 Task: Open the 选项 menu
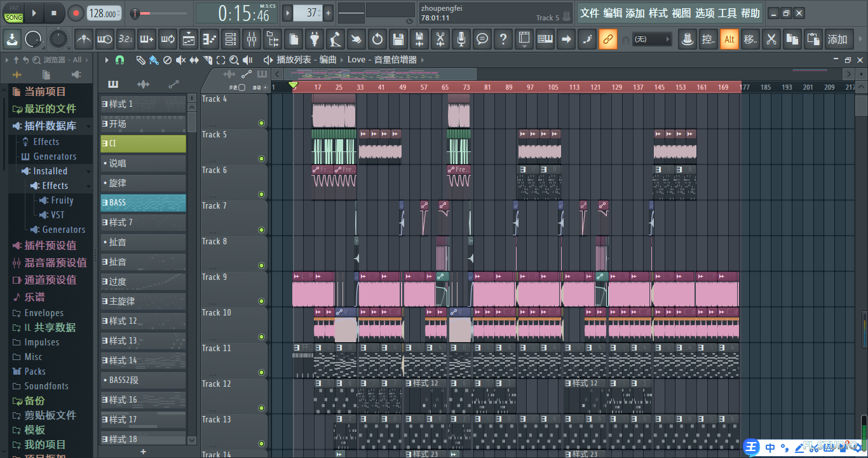click(x=704, y=13)
